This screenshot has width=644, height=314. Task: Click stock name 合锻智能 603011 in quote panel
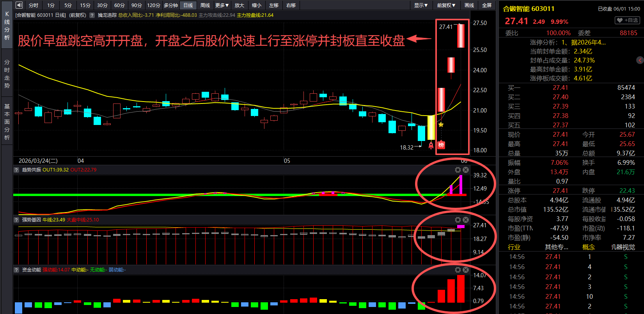point(529,9)
